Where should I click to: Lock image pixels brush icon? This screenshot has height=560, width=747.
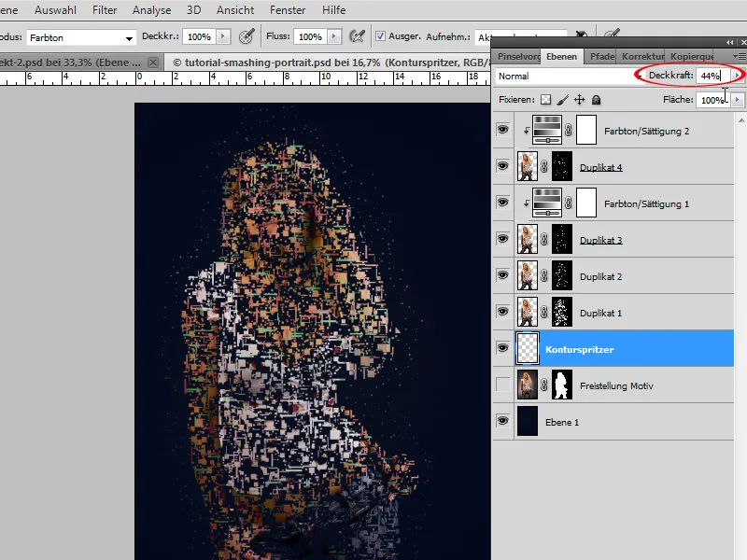pos(563,100)
